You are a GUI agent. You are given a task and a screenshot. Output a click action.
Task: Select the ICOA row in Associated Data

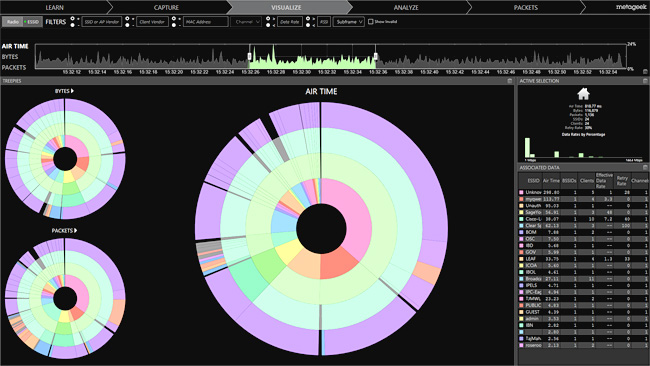pos(583,265)
